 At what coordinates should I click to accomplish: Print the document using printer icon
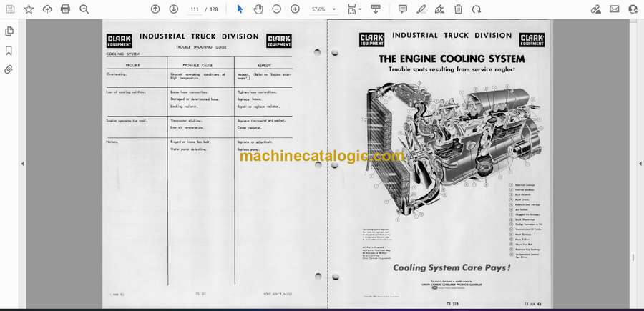pyautogui.click(x=65, y=9)
